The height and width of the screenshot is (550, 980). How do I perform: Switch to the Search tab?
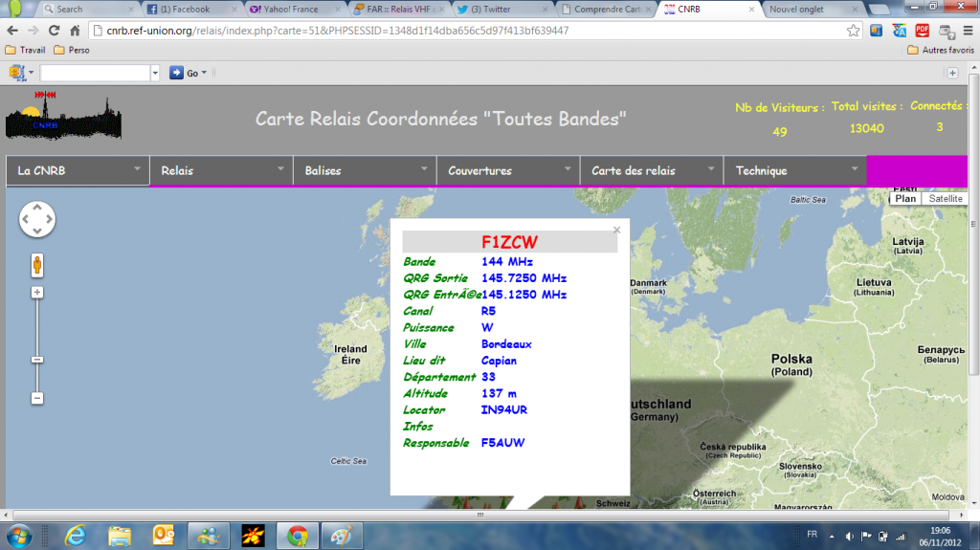[x=87, y=10]
